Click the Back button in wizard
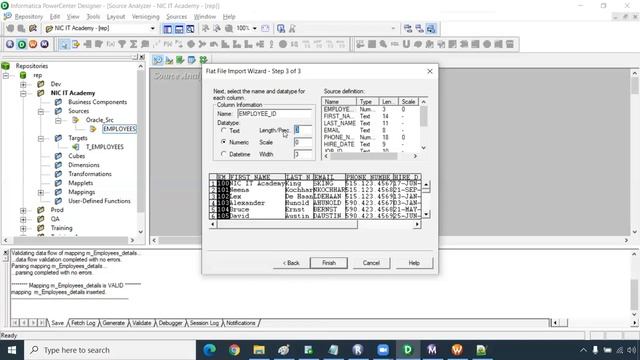This screenshot has width=640, height=360. point(291,263)
